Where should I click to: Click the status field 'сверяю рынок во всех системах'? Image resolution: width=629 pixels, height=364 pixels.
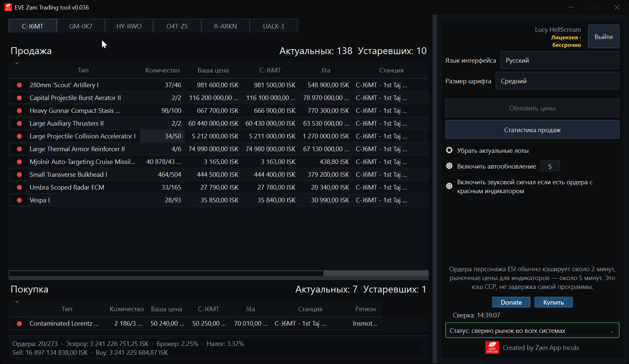[532, 331]
